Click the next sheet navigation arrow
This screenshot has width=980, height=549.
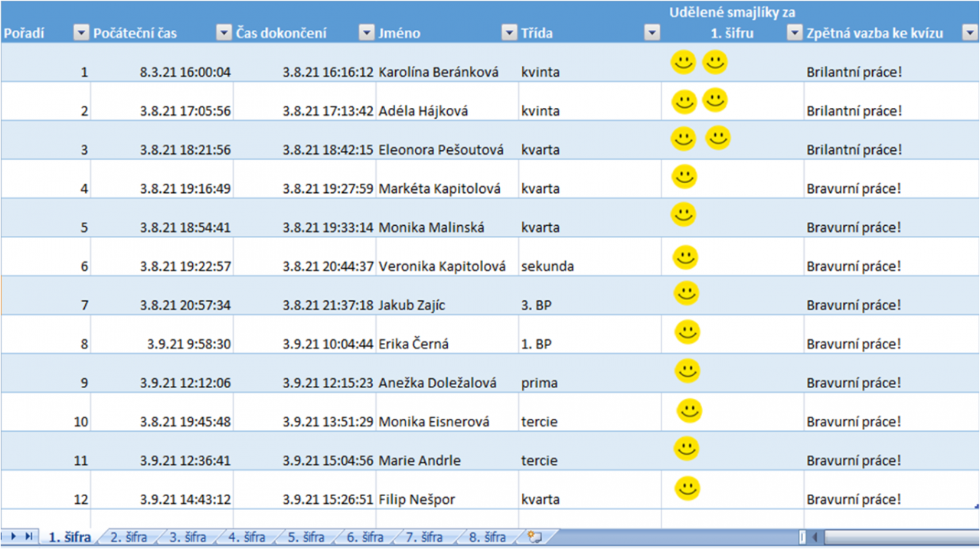[15, 537]
